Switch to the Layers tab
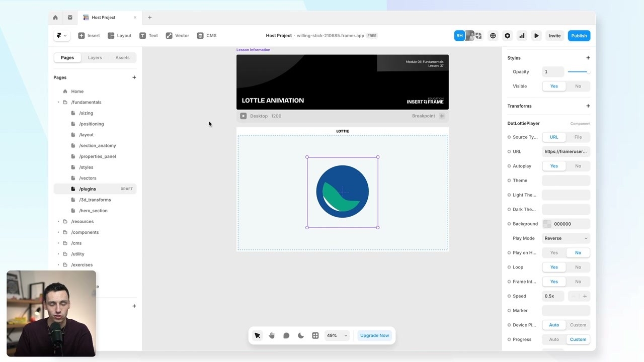The width and height of the screenshot is (644, 362). point(95,58)
